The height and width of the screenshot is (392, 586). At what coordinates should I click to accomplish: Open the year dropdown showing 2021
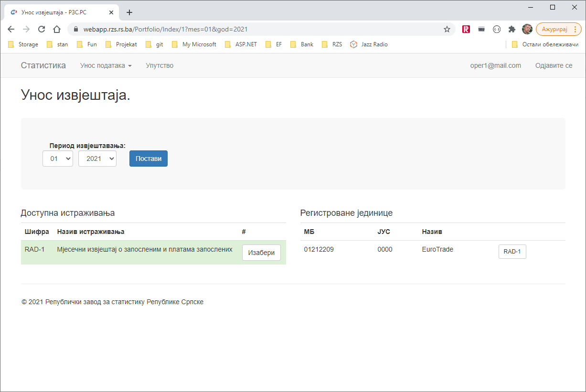pos(97,159)
